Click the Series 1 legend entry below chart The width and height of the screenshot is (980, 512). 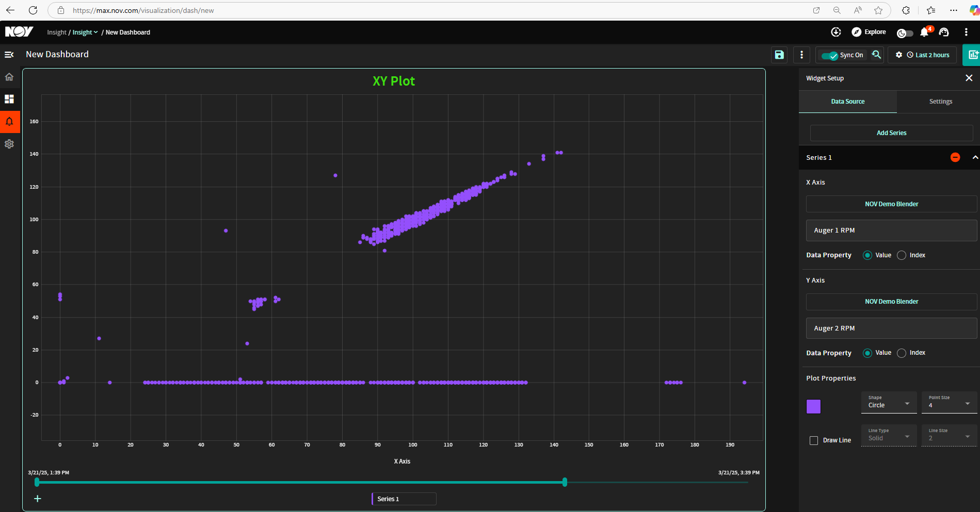point(404,499)
